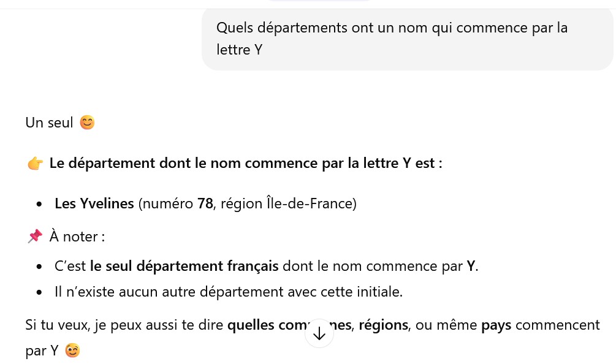The height and width of the screenshot is (364, 616).
Task: Select the user question message bubble
Action: pyautogui.click(x=407, y=39)
